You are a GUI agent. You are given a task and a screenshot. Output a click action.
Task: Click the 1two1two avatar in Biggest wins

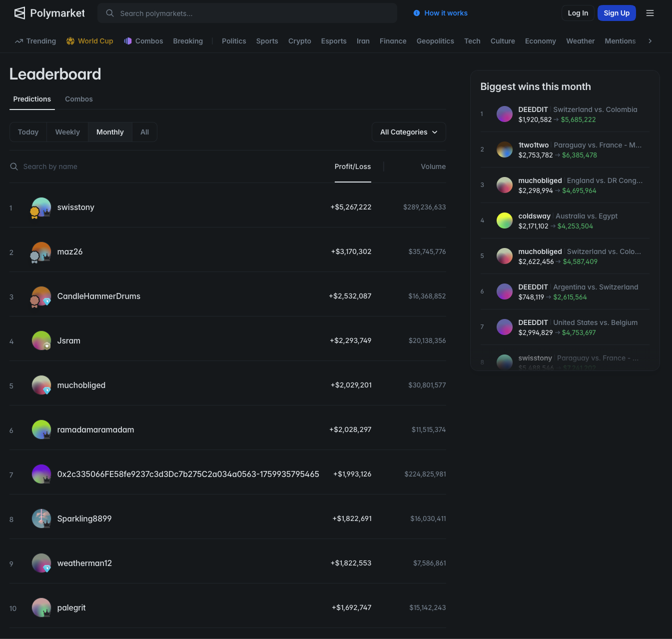point(505,149)
